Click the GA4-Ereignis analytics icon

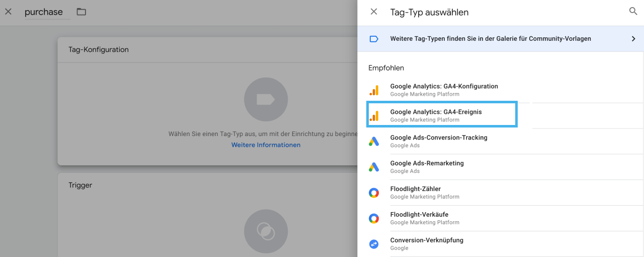(374, 116)
